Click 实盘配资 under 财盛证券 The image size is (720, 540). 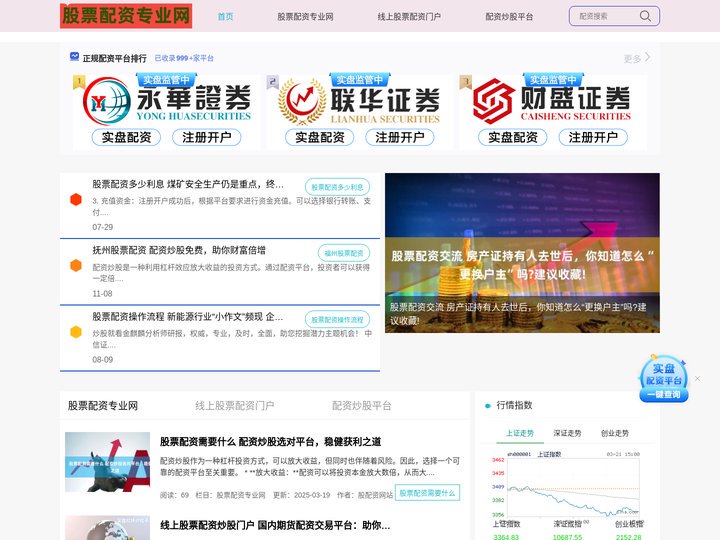tap(513, 137)
